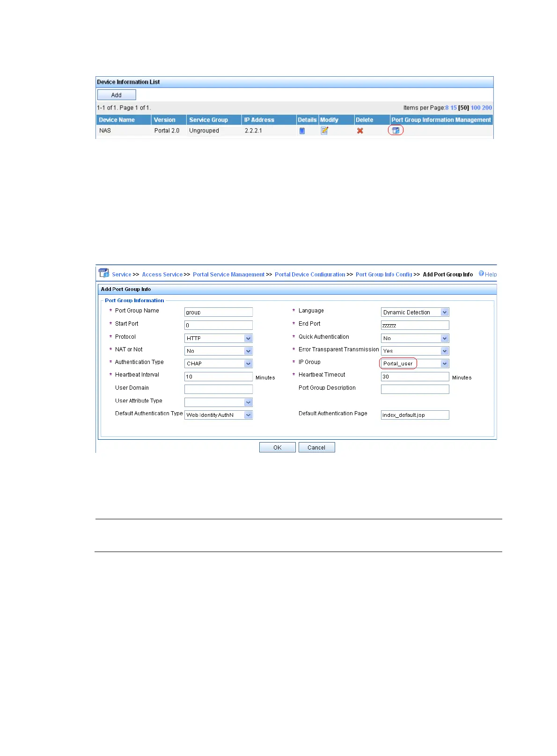Open the Quick Authentication dropdown
This screenshot has width=557, height=756.
tap(415, 338)
